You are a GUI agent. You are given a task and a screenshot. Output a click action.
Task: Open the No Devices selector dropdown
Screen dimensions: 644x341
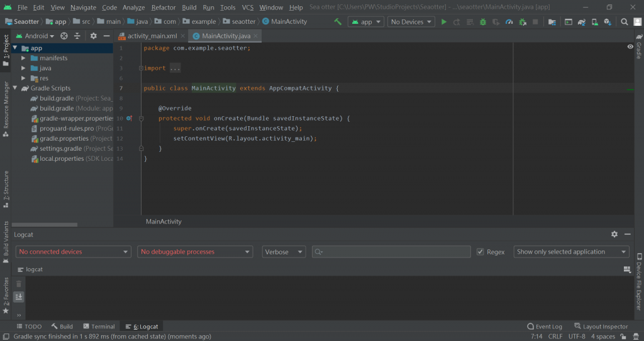[x=411, y=21]
